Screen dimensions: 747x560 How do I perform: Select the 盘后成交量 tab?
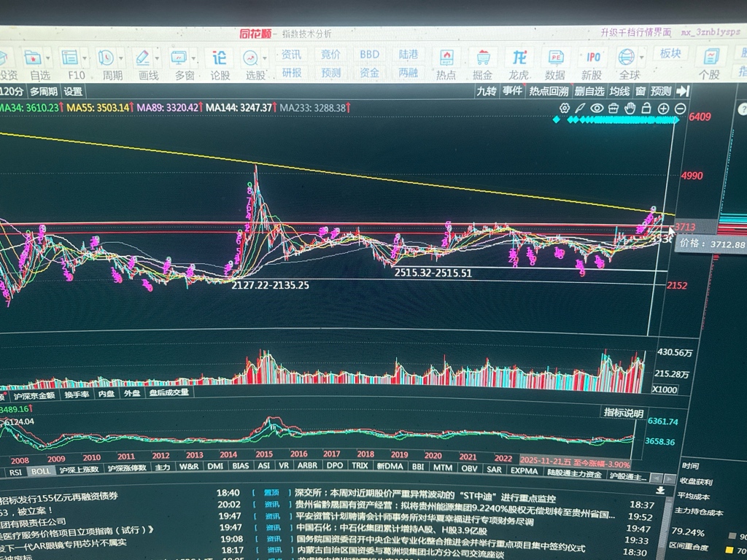(x=169, y=393)
